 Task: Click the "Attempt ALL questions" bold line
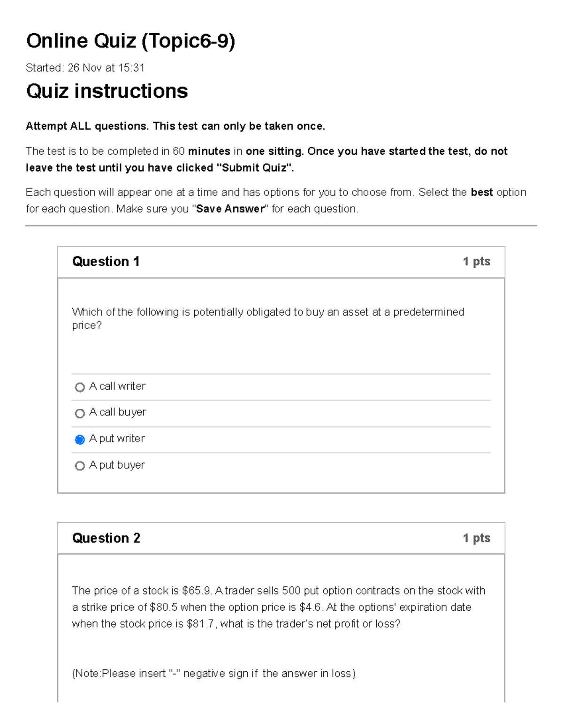tap(175, 125)
